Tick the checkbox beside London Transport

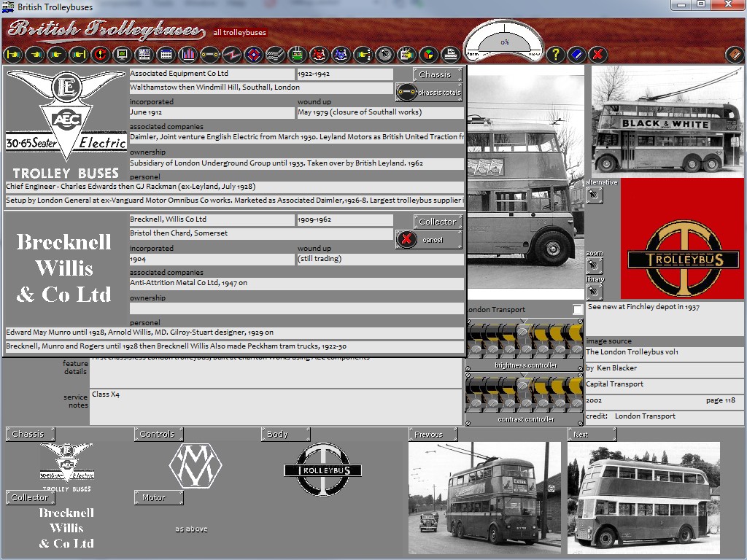tap(578, 310)
